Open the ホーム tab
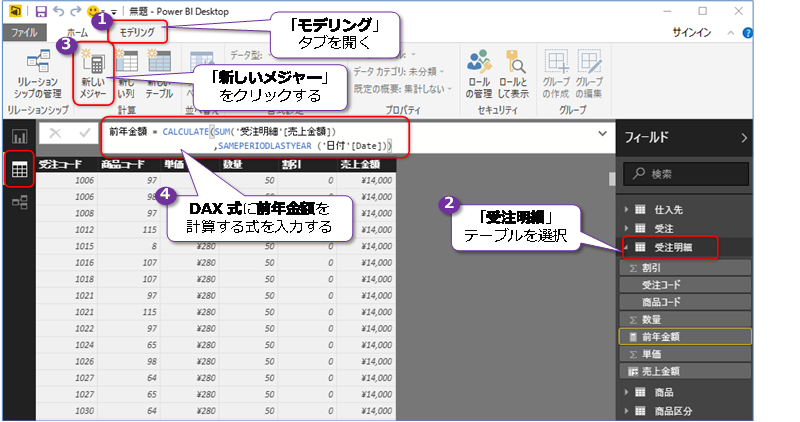 (77, 33)
